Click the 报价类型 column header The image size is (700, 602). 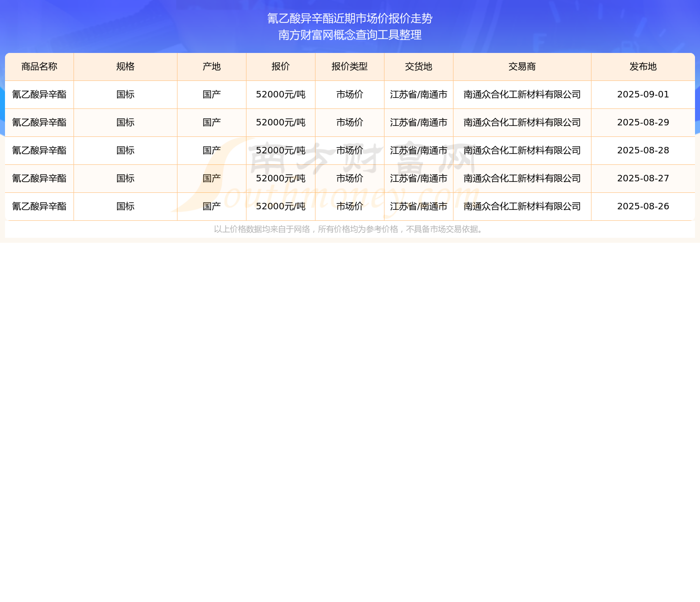tap(349, 67)
